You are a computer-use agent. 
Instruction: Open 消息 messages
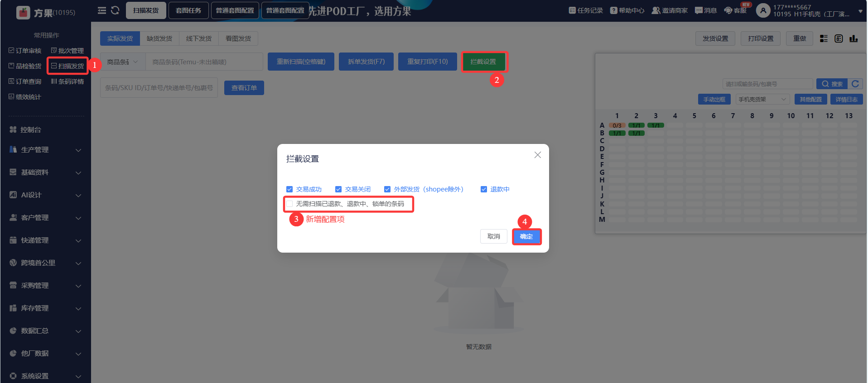[x=706, y=10]
